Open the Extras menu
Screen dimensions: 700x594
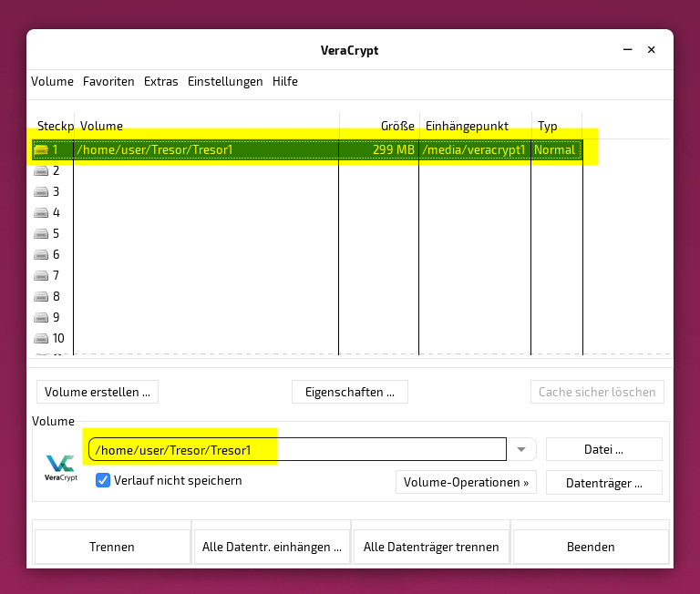(160, 81)
